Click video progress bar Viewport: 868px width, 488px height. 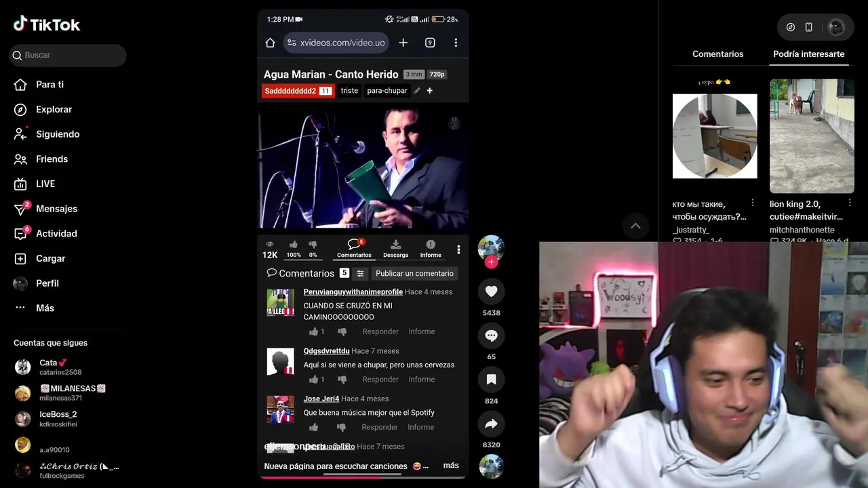[x=363, y=477]
